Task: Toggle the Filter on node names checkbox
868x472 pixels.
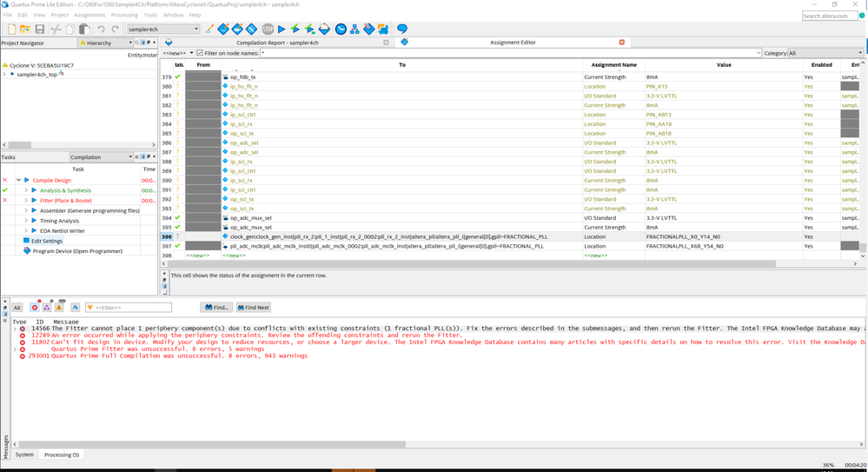Action: coord(200,53)
